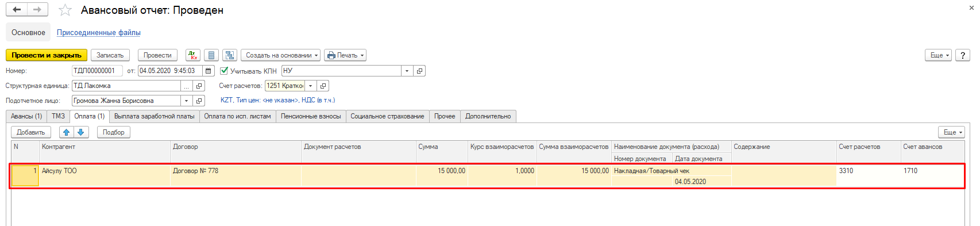Screen dimensions: 980x226
Task: Click the Подотчетное лицо input field
Action: tap(126, 101)
